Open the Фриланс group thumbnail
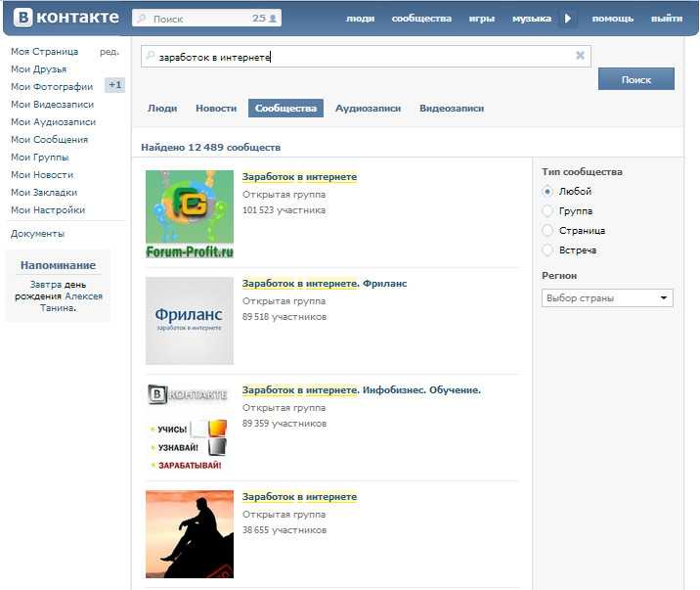 (x=190, y=321)
